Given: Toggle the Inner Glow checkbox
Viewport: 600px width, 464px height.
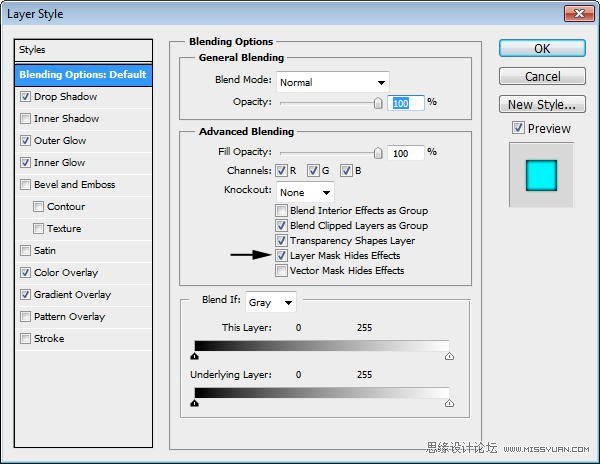Looking at the screenshot, I should click(25, 163).
